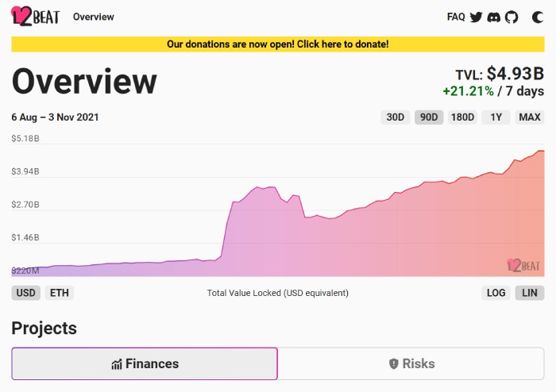Select the MAX time range
This screenshot has height=392, width=556.
[530, 117]
